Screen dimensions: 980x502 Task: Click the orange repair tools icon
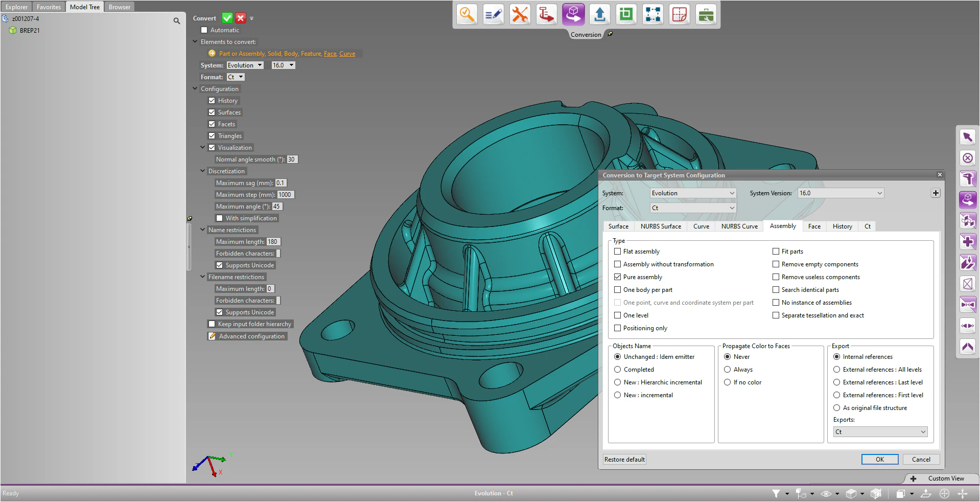pyautogui.click(x=520, y=14)
